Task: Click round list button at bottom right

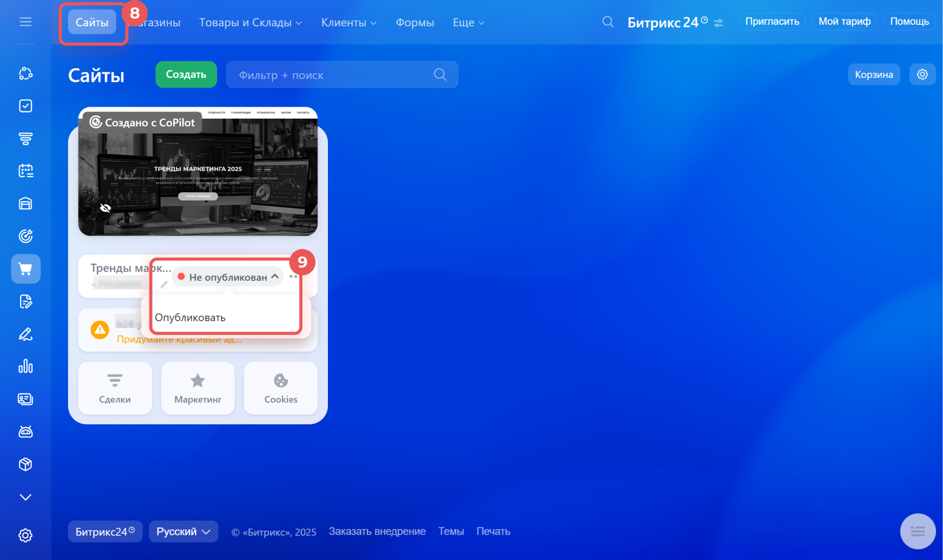Action: 918,531
